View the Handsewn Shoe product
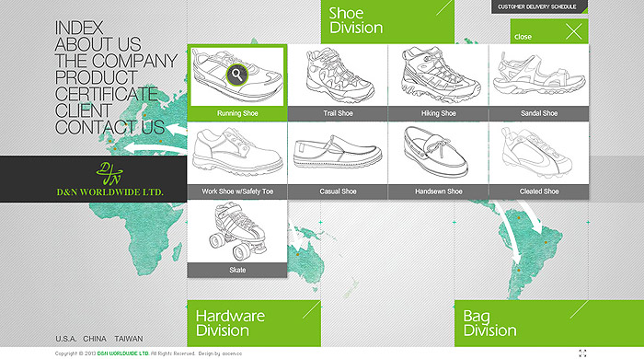644x359 pixels. click(438, 160)
